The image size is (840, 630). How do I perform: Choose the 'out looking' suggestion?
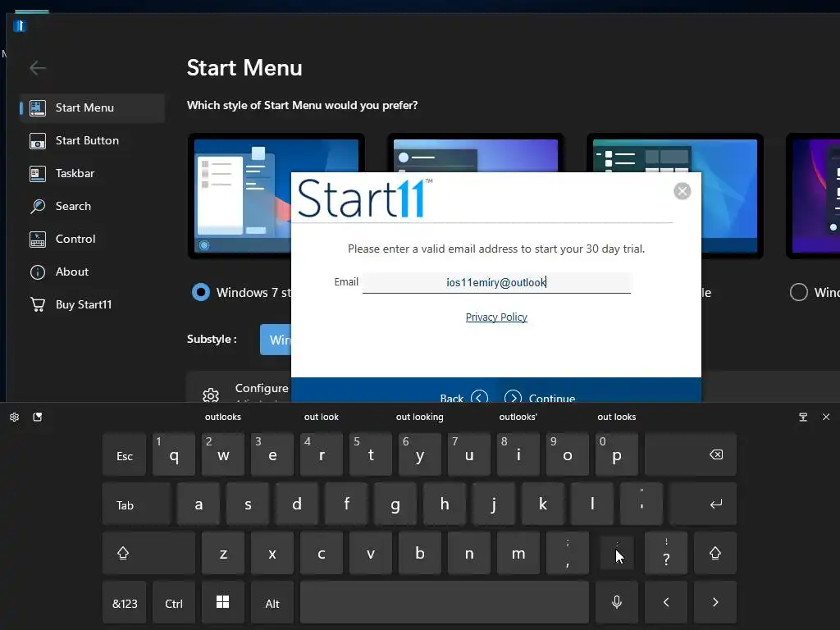tap(419, 417)
